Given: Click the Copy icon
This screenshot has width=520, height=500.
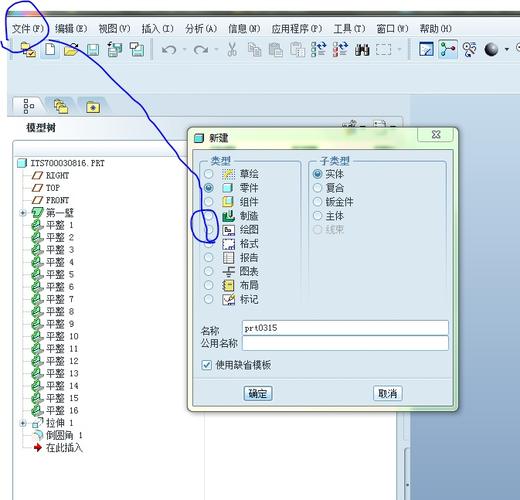Looking at the screenshot, I should 254,50.
